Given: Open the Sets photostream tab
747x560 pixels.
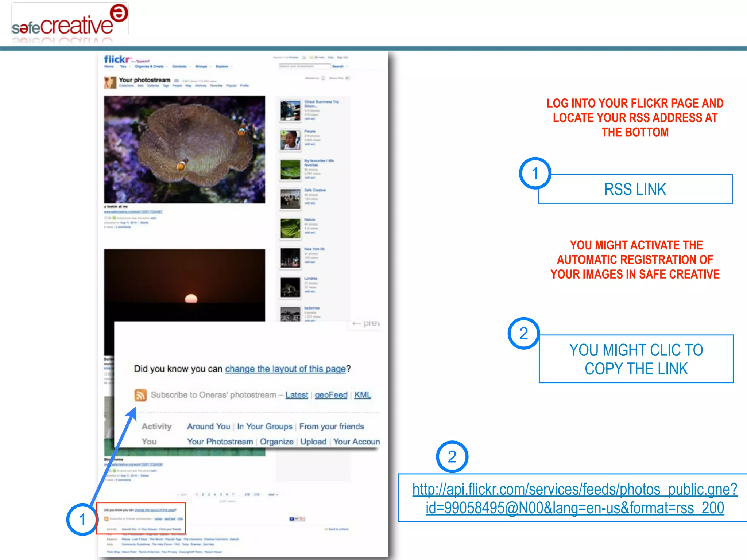Looking at the screenshot, I should (140, 86).
